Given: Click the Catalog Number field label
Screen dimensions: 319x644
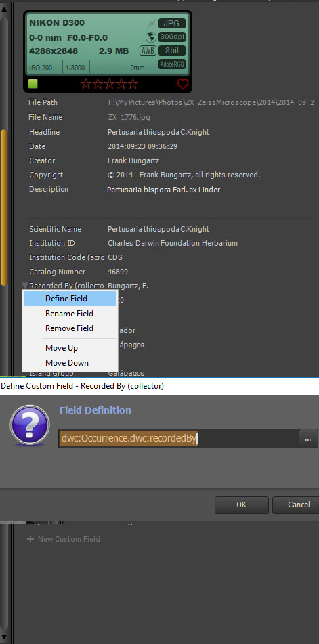Looking at the screenshot, I should coord(58,272).
